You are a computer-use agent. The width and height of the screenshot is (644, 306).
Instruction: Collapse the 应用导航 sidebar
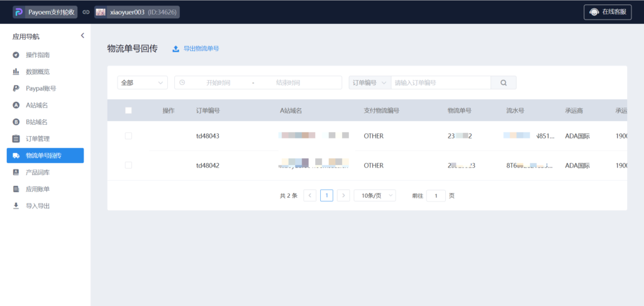(82, 36)
